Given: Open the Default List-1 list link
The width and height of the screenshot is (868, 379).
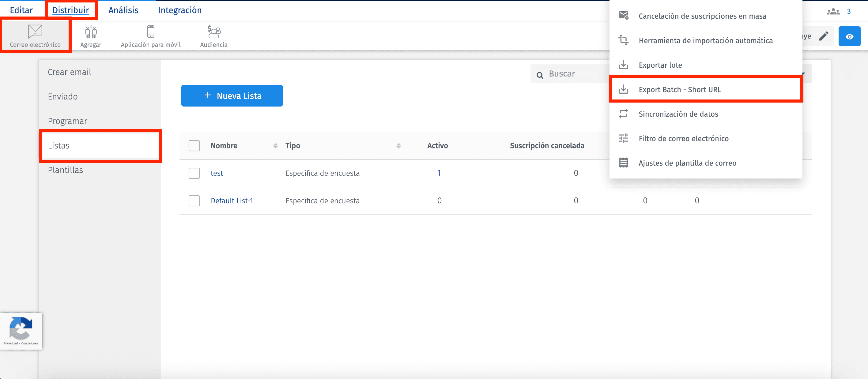Looking at the screenshot, I should (232, 201).
